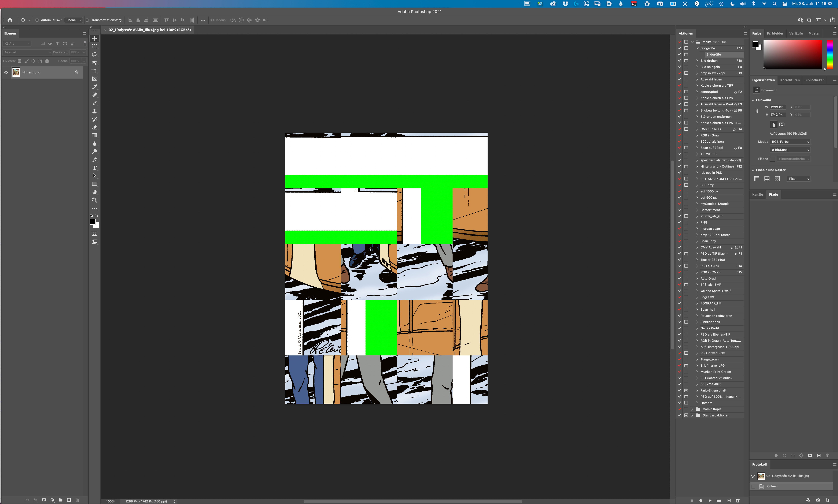This screenshot has width=838, height=504.
Task: Enable the Autom. ausw. checkbox
Action: pos(37,20)
